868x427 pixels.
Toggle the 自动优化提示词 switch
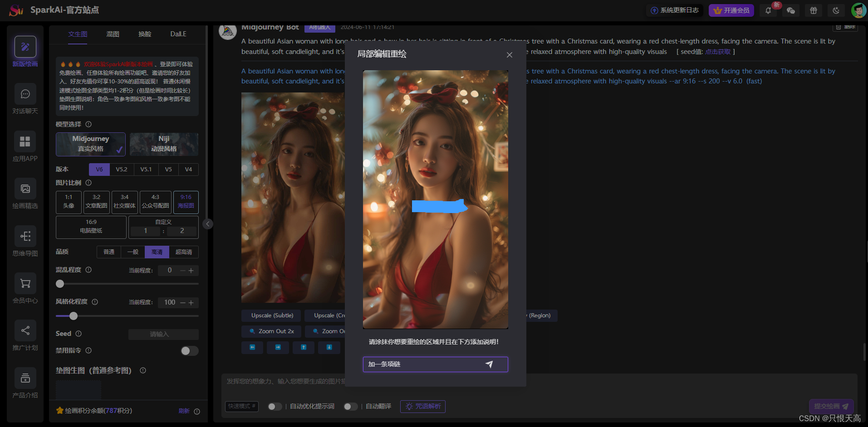coord(275,407)
